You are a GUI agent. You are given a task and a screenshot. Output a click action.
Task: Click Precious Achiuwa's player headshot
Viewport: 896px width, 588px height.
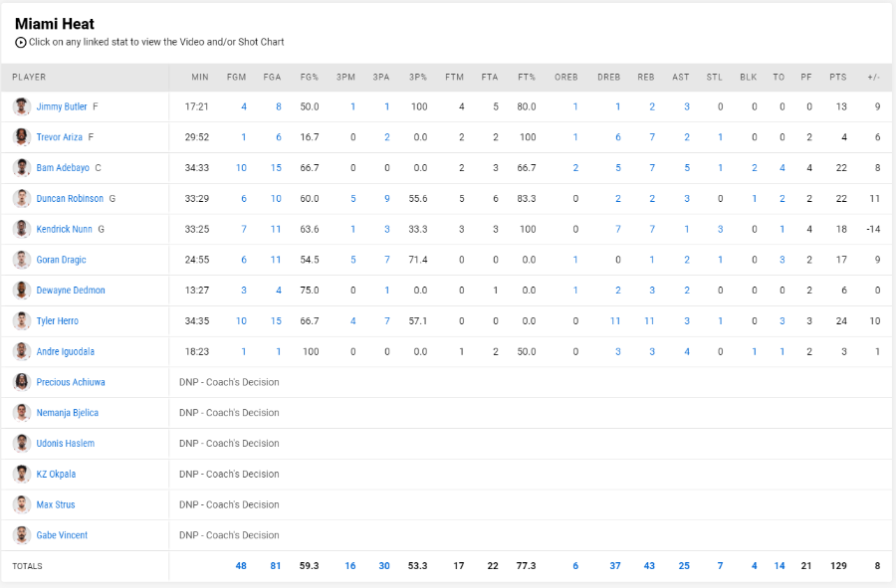22,382
